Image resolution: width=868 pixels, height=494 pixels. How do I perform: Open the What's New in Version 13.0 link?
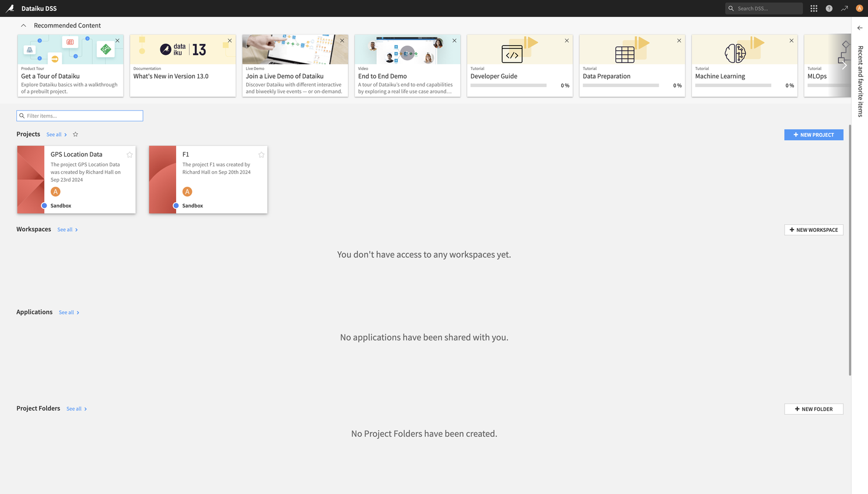coord(171,76)
